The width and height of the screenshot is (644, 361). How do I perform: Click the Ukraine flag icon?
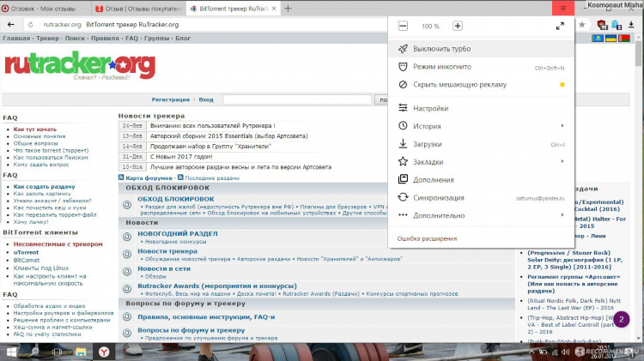pyautogui.click(x=611, y=39)
